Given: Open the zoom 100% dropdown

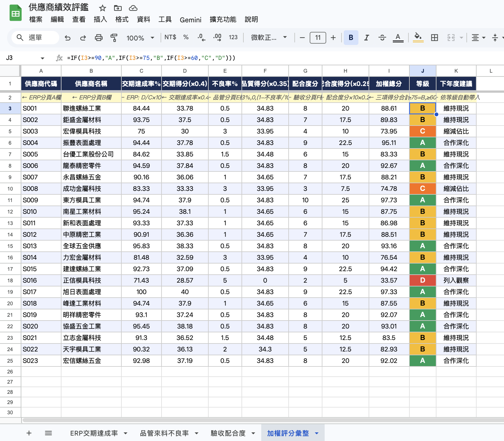Looking at the screenshot, I should click(x=140, y=38).
